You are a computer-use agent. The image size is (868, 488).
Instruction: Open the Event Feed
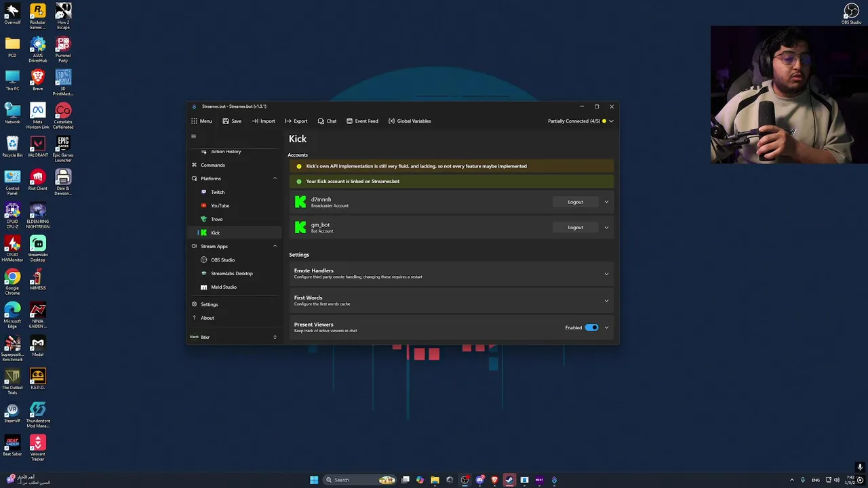click(x=362, y=121)
